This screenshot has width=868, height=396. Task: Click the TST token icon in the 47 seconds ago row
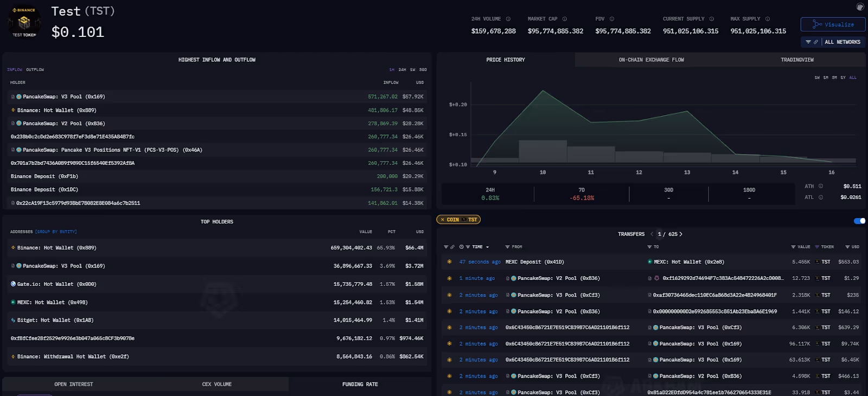(x=818, y=262)
